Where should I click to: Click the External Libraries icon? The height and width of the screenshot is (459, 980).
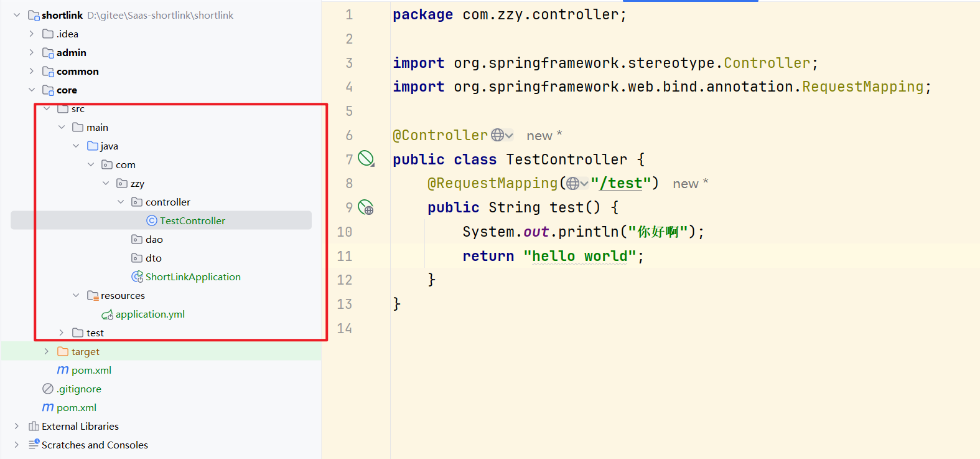coord(34,426)
